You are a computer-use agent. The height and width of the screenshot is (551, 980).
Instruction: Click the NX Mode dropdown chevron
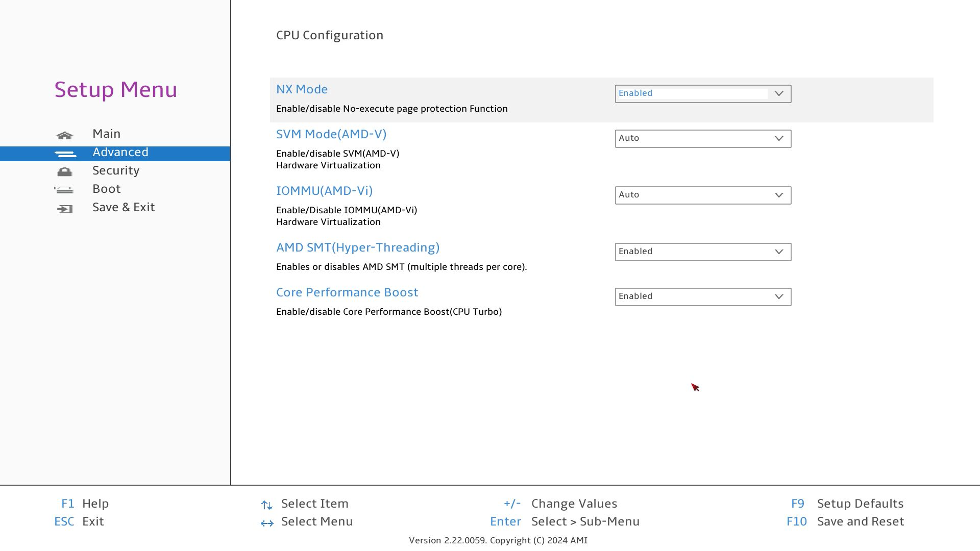pyautogui.click(x=779, y=94)
